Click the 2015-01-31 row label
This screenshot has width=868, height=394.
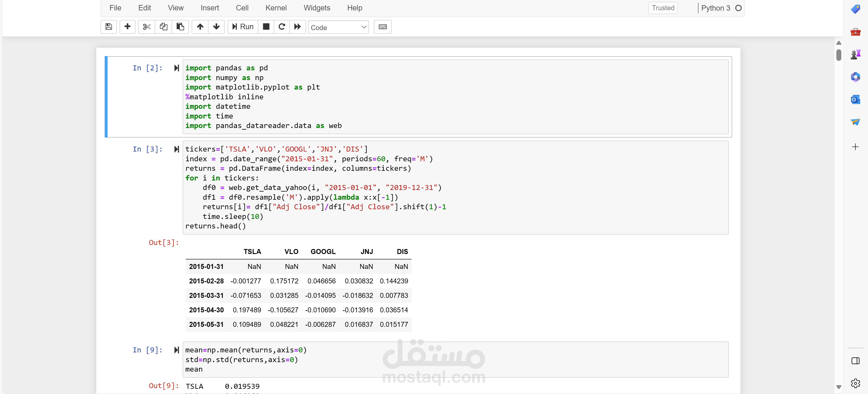206,267
